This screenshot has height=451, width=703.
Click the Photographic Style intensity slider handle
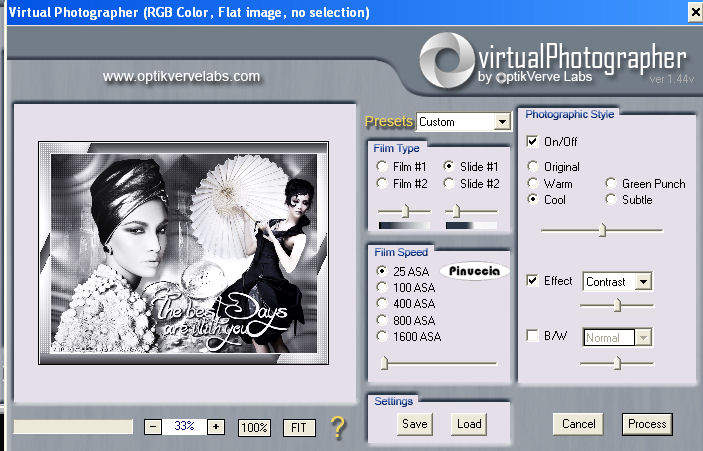pyautogui.click(x=603, y=230)
